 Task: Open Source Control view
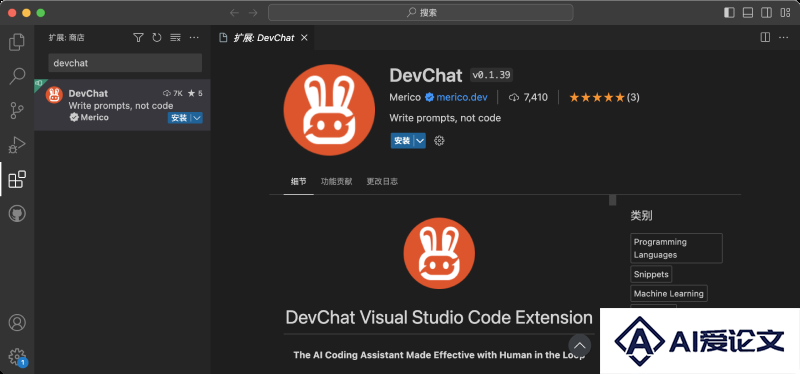tap(17, 110)
